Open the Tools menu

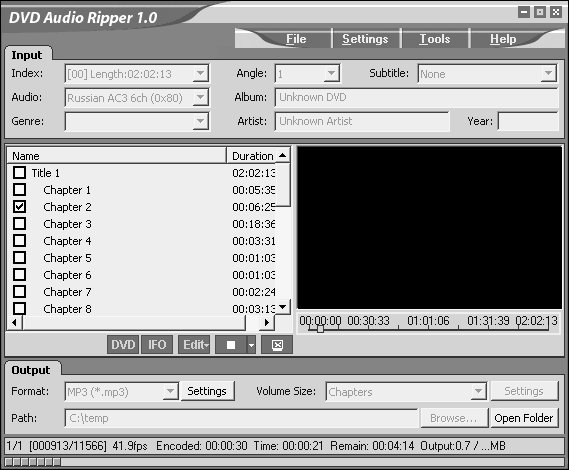(435, 39)
